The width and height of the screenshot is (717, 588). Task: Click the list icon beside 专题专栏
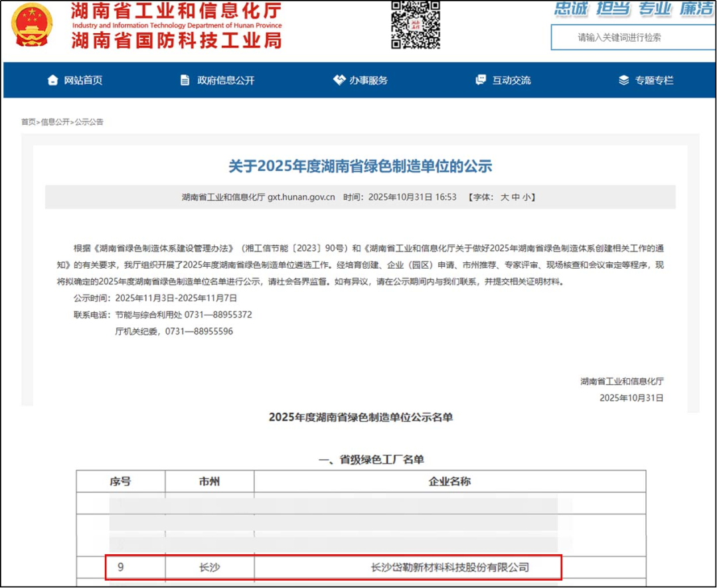[623, 80]
